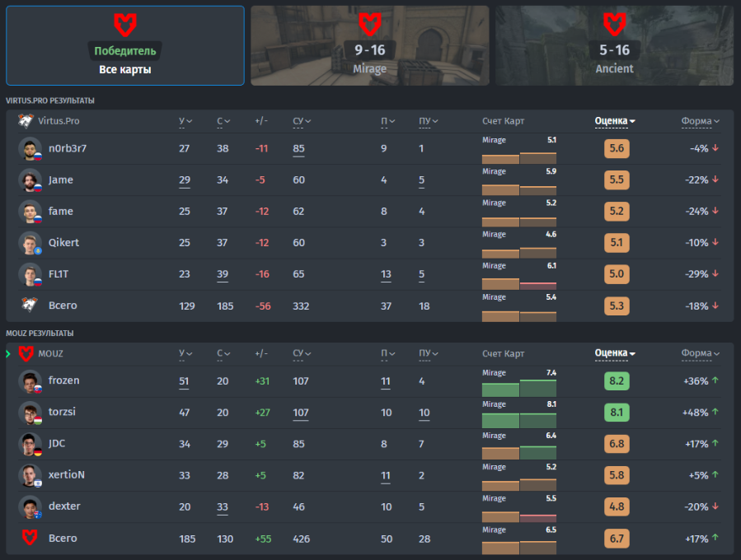Click MOUZ logo in the Всего row
Image resolution: width=741 pixels, height=560 pixels.
click(x=30, y=537)
